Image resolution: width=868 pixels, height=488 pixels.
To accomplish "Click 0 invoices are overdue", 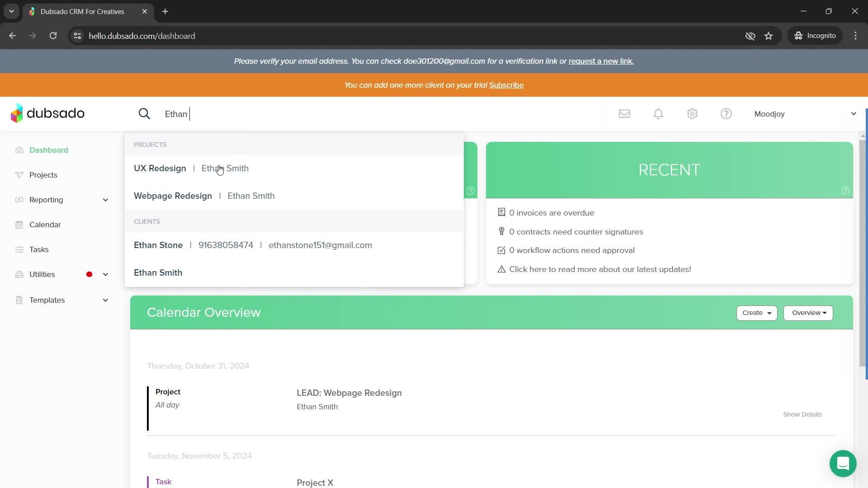I will pyautogui.click(x=552, y=212).
